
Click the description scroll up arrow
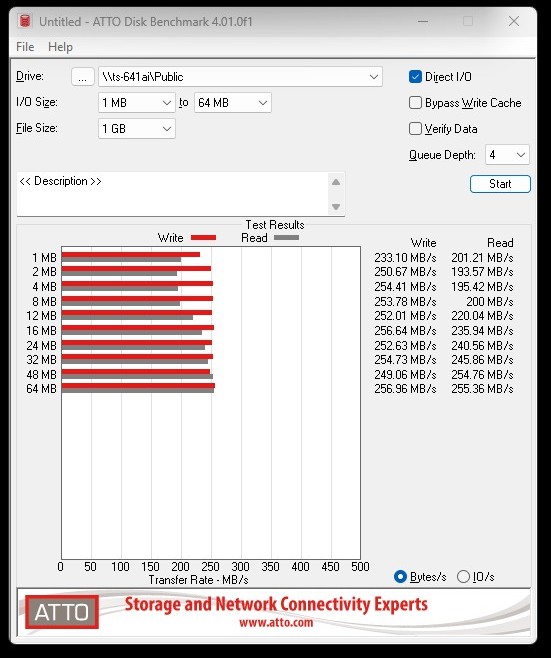tap(336, 182)
